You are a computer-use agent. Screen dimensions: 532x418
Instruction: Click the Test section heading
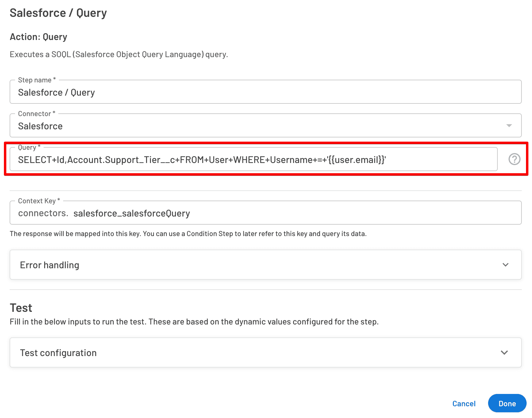point(21,307)
